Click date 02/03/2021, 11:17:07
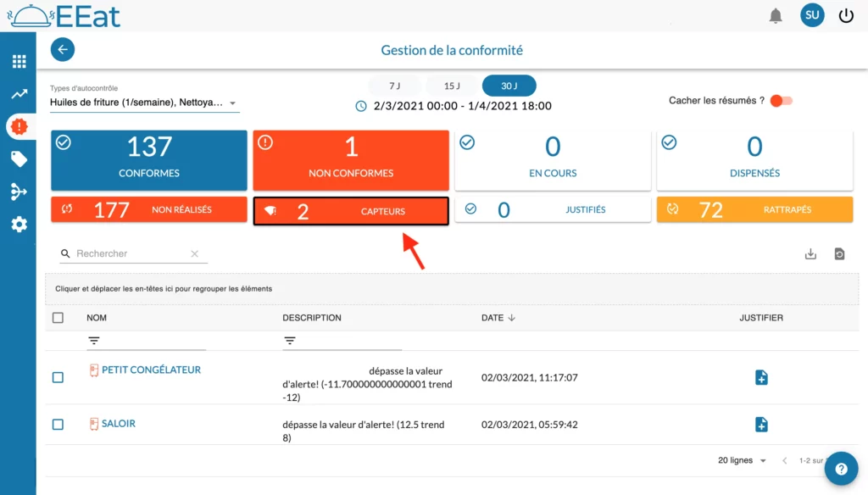This screenshot has height=495, width=868. (x=529, y=378)
